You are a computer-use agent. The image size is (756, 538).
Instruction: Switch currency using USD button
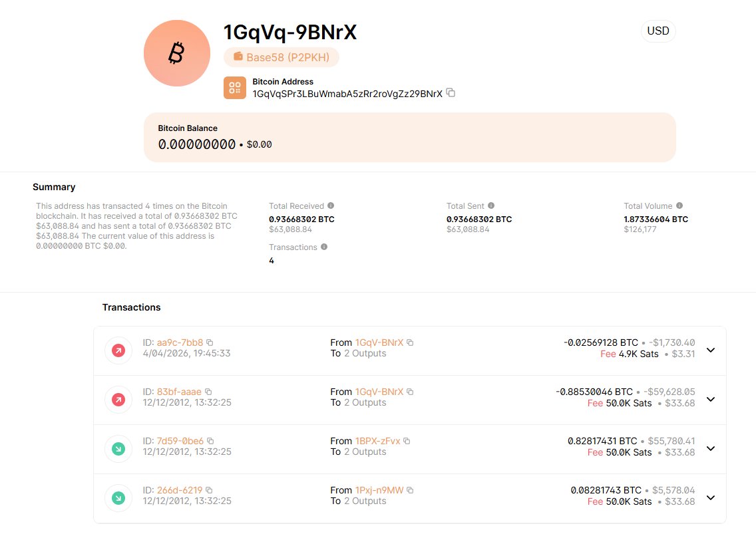coord(658,31)
